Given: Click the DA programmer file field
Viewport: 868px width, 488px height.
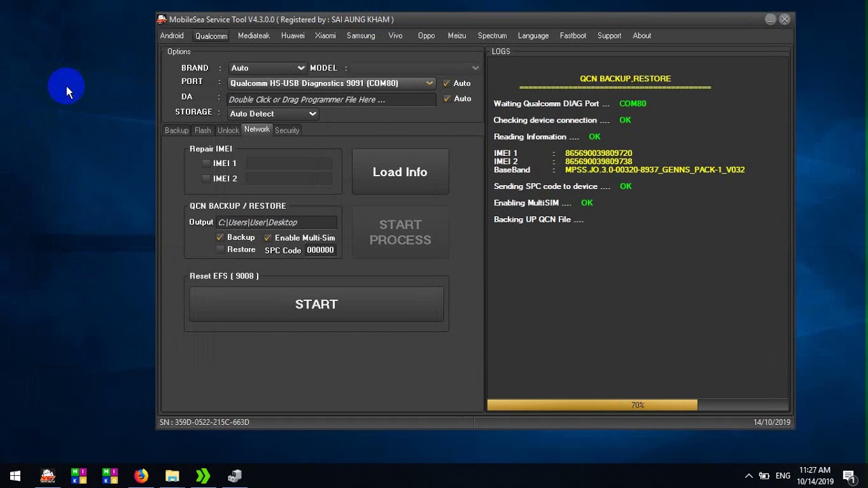Looking at the screenshot, I should coord(331,100).
